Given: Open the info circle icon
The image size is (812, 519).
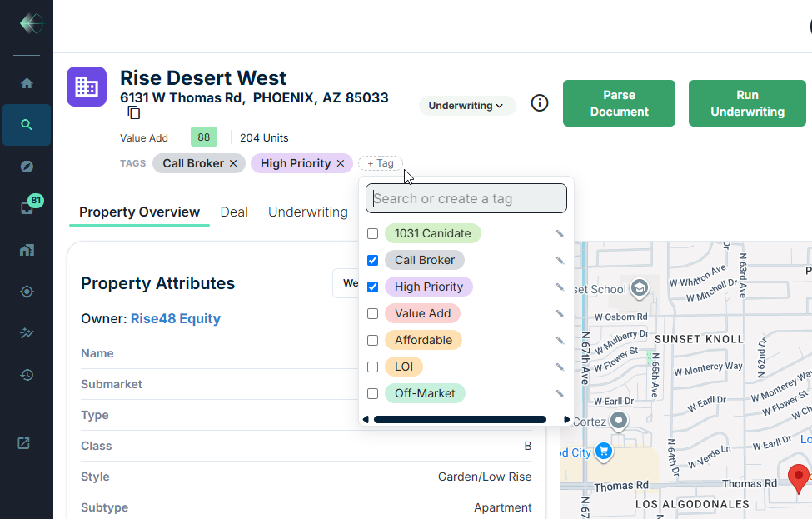Looking at the screenshot, I should point(540,103).
